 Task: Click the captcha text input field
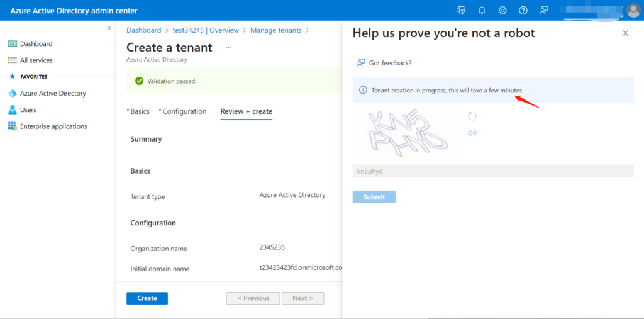pos(493,171)
